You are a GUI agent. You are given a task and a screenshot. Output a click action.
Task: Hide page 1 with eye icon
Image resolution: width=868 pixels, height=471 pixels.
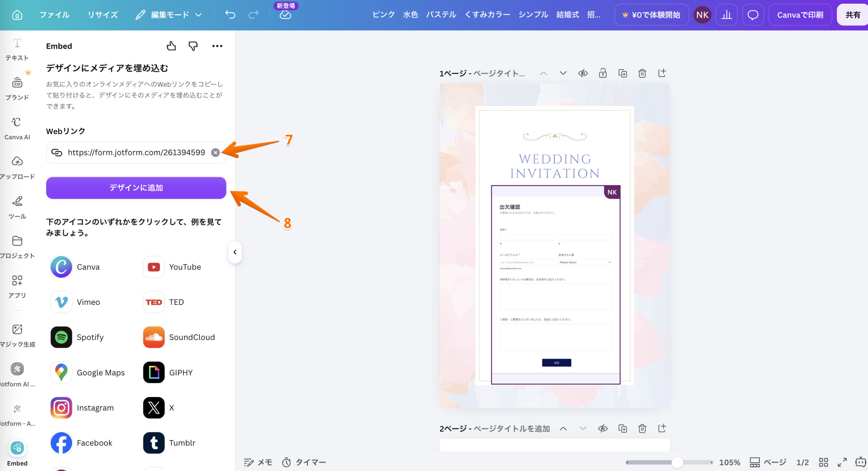583,73
